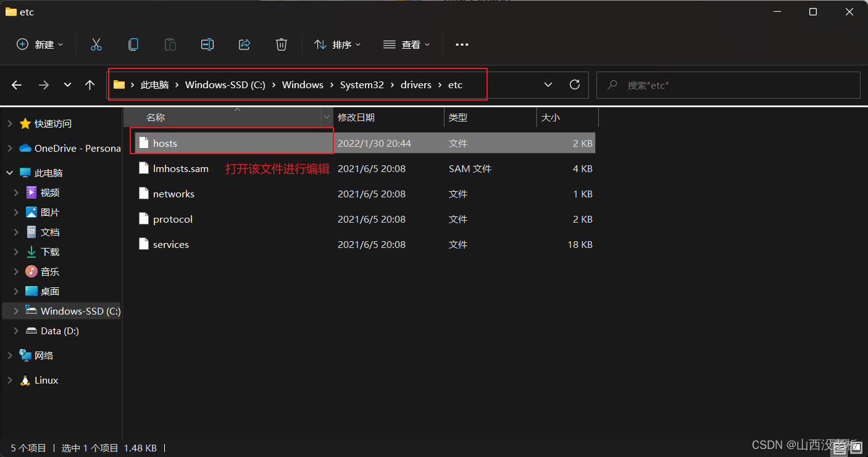
Task: Click the 下载 downloads arrow icon
Action: click(x=31, y=252)
